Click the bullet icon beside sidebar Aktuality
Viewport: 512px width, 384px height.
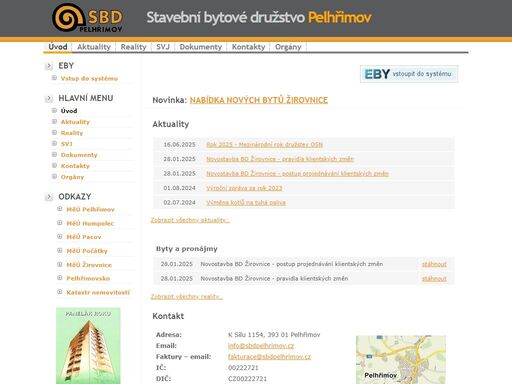point(54,121)
